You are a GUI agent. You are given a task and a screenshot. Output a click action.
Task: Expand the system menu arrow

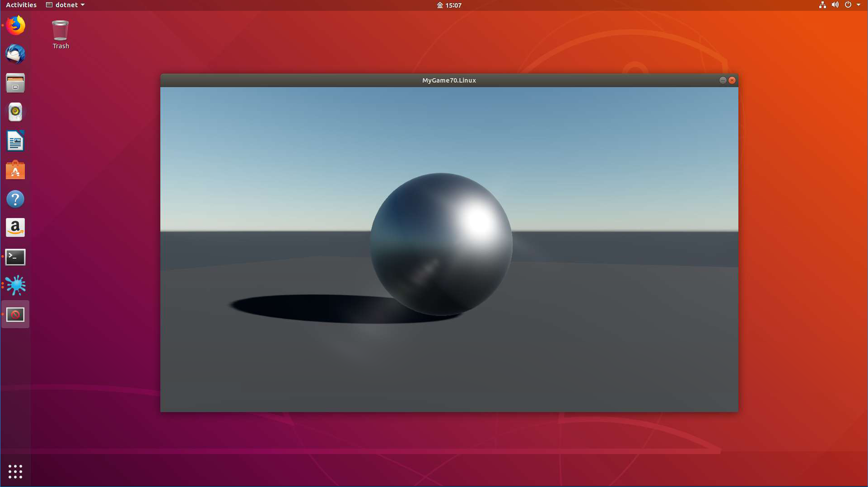pos(859,5)
